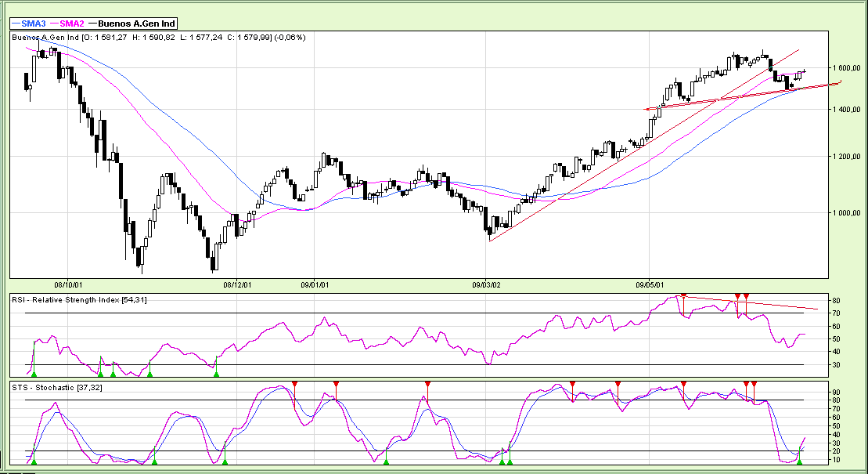Select the 09/01/01 date axis label

[x=315, y=285]
